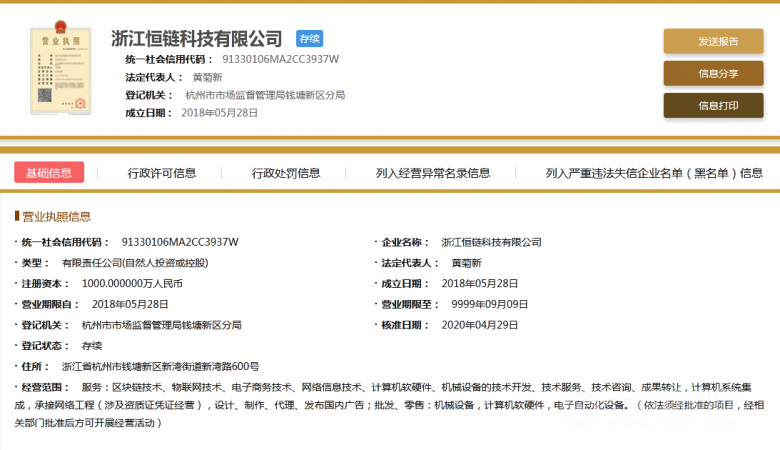Click legal representative name 黄菊新 in header
Viewport: 780px width, 450px height.
click(x=207, y=77)
